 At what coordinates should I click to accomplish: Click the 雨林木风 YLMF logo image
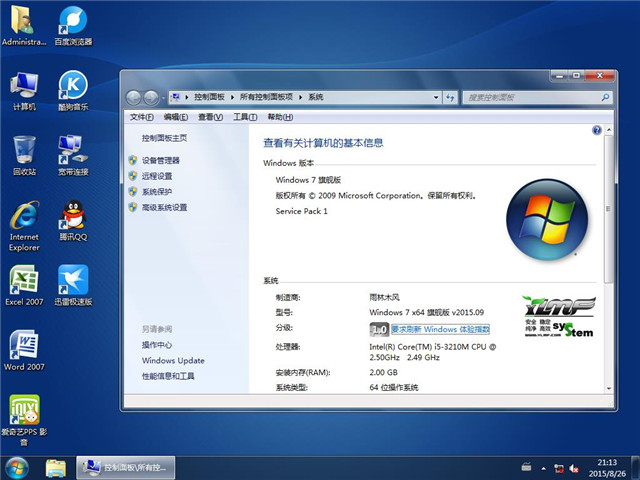click(x=558, y=316)
